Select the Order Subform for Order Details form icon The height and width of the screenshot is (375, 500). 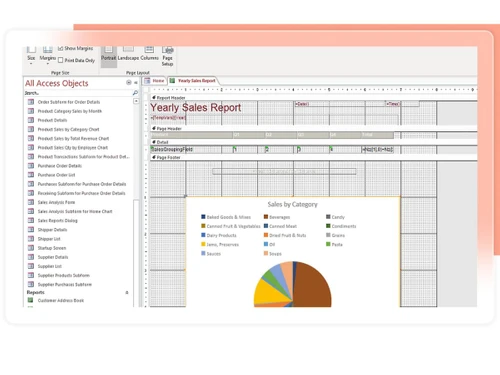coord(31,102)
